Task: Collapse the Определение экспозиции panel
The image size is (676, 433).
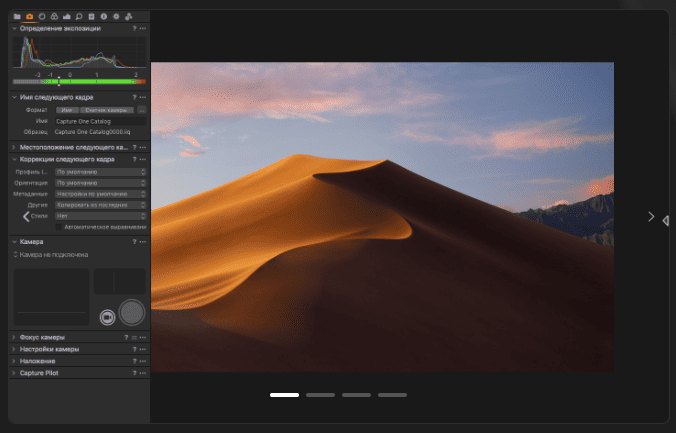Action: (14, 28)
